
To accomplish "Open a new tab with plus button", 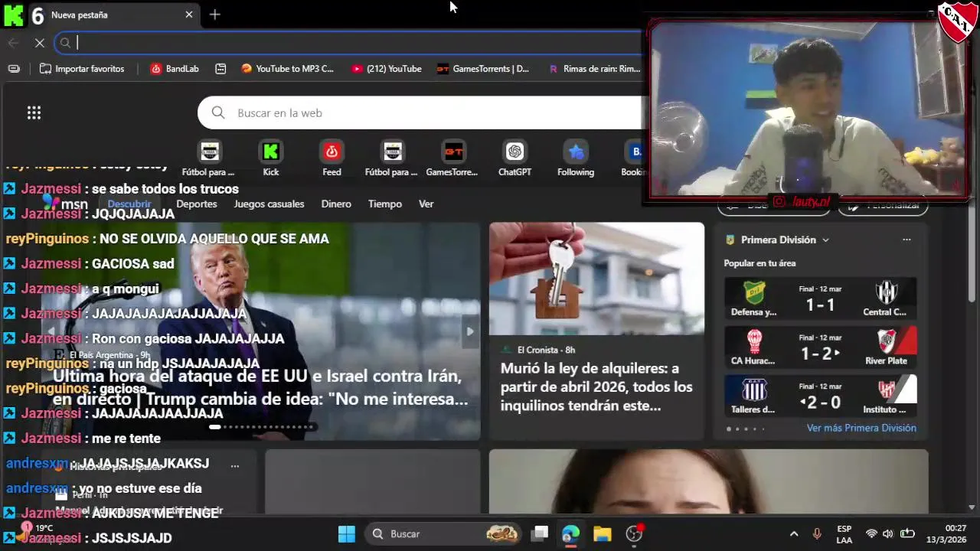I will (215, 15).
